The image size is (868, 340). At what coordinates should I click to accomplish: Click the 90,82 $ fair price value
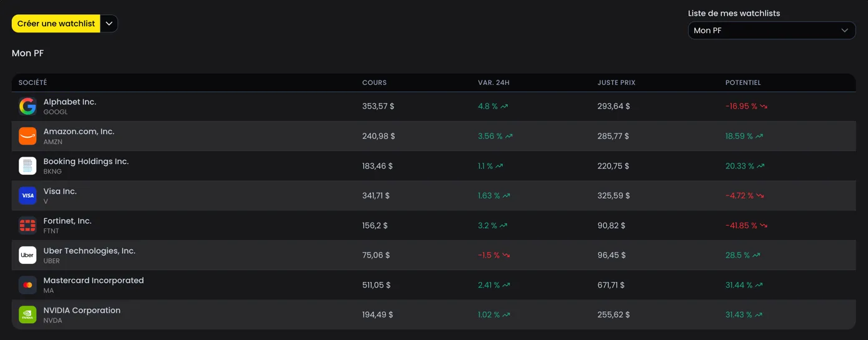coord(611,226)
